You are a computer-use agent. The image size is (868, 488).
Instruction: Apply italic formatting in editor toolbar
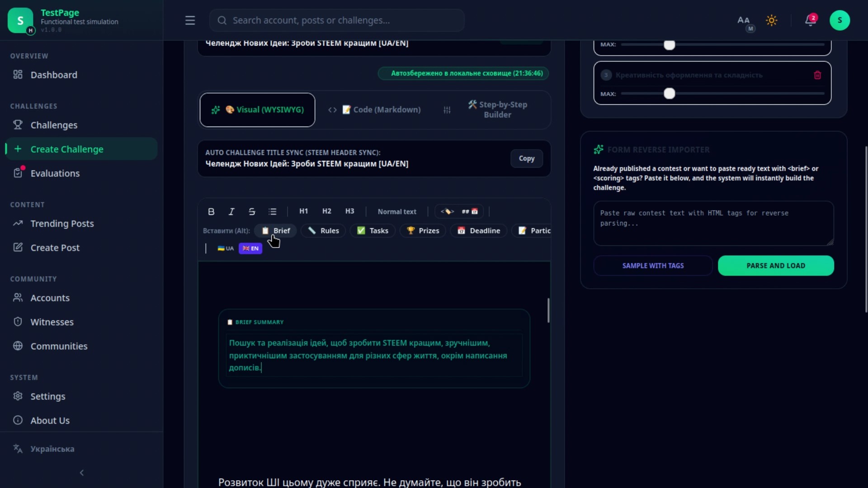pyautogui.click(x=231, y=211)
